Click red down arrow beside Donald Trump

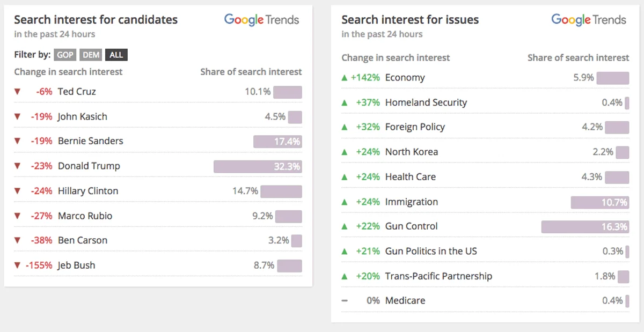coord(17,166)
